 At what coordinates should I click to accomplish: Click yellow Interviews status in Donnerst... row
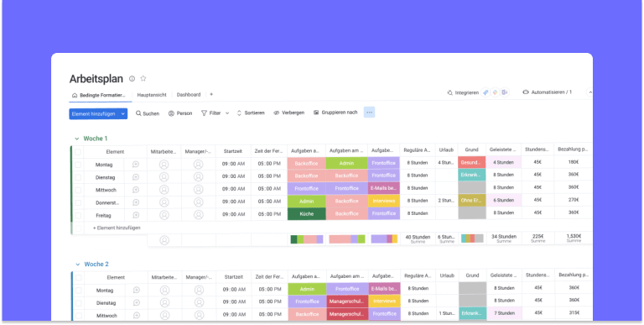(384, 201)
